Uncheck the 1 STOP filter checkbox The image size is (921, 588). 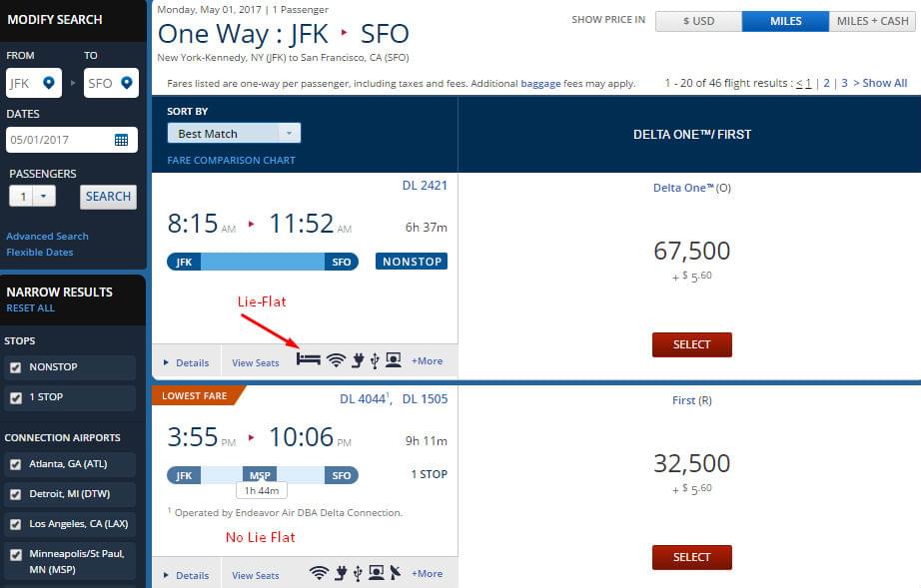coord(16,397)
